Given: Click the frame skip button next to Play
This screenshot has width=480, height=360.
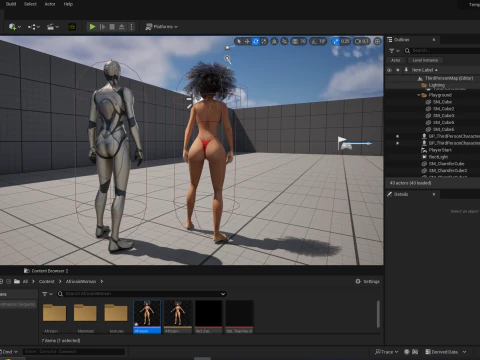Looking at the screenshot, I should point(102,27).
